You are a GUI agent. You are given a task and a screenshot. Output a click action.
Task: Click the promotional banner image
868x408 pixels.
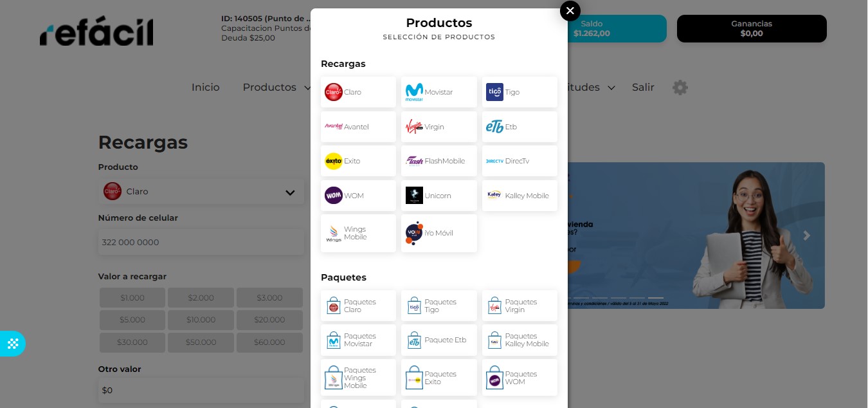696,236
